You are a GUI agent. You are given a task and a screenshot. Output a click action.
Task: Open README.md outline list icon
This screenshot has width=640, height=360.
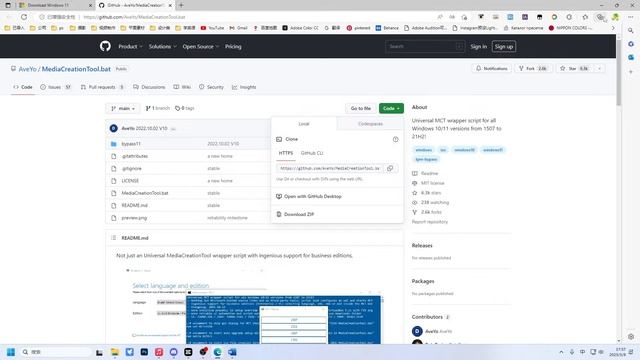(113, 238)
